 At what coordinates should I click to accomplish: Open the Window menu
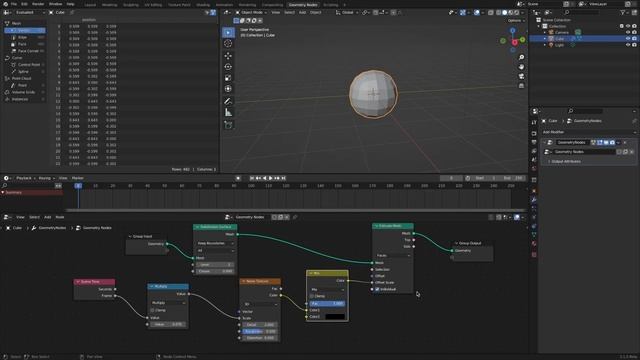coord(56,4)
